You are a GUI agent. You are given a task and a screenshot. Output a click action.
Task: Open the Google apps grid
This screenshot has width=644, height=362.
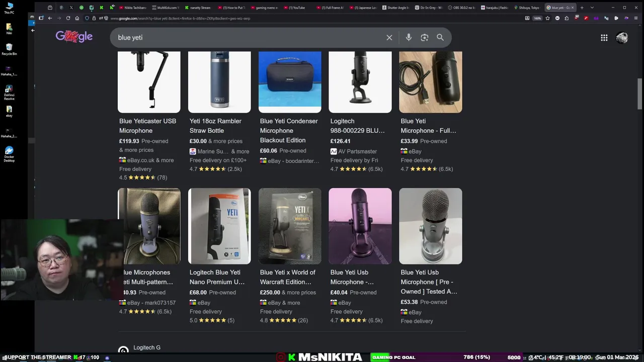point(604,38)
